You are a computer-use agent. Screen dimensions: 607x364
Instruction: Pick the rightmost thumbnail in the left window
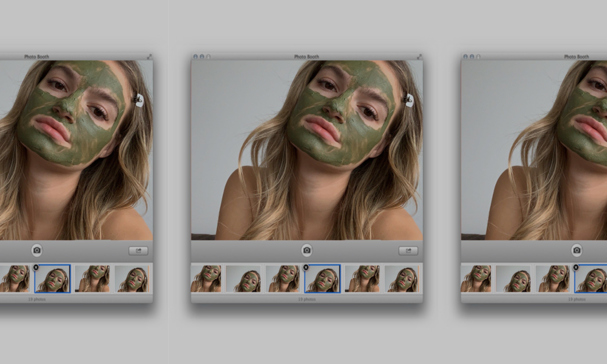click(132, 279)
